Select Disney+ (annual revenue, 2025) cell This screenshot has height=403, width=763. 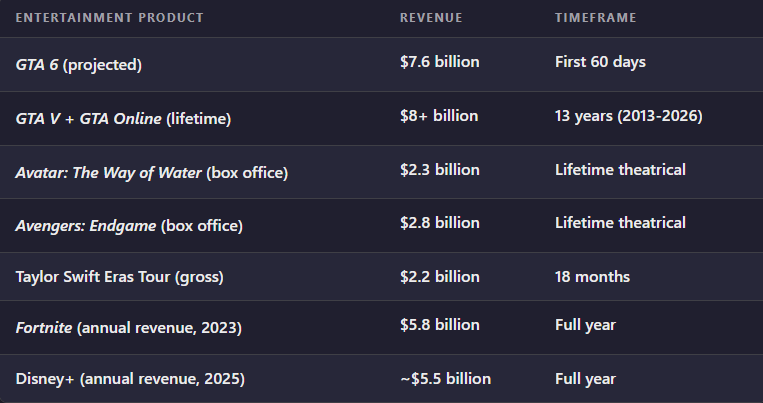(130, 379)
